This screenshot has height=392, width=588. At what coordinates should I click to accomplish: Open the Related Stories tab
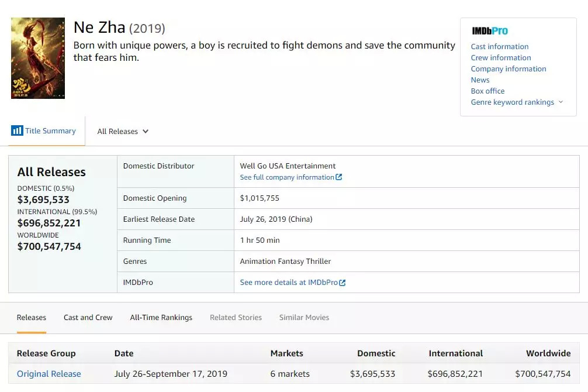[x=236, y=318]
